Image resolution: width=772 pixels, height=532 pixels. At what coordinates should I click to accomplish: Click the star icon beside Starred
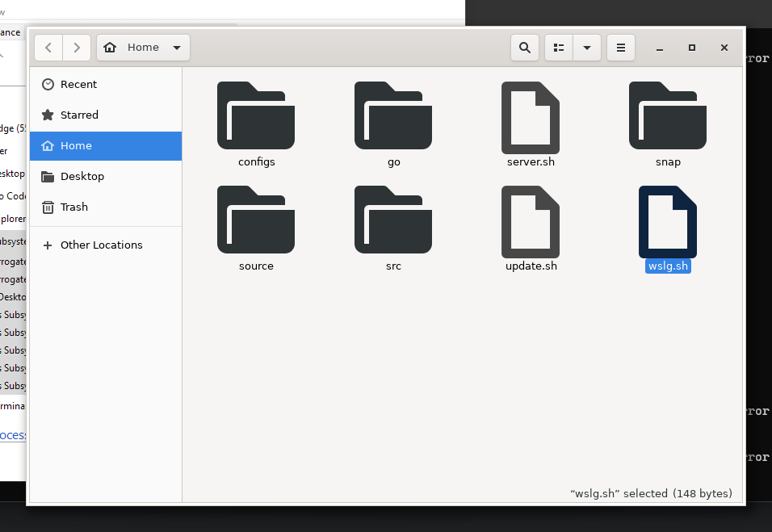point(48,115)
